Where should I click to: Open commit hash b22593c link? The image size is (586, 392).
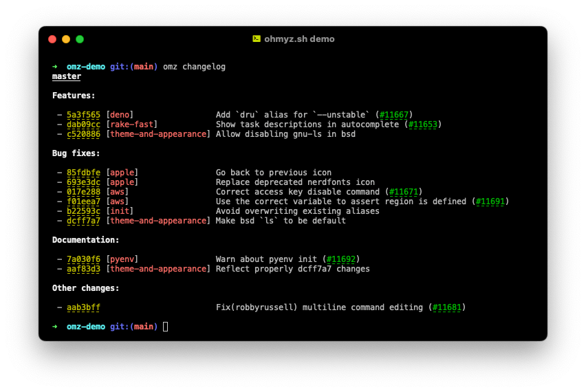[x=83, y=211]
